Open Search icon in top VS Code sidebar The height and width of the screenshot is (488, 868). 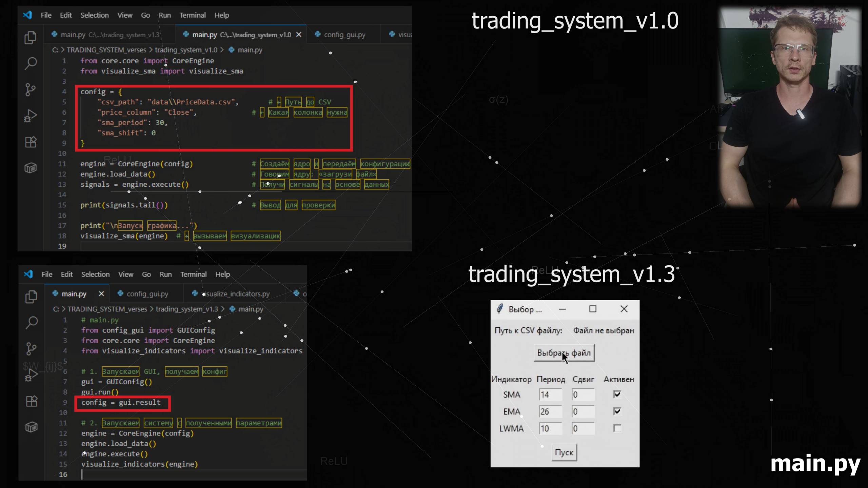tap(31, 63)
